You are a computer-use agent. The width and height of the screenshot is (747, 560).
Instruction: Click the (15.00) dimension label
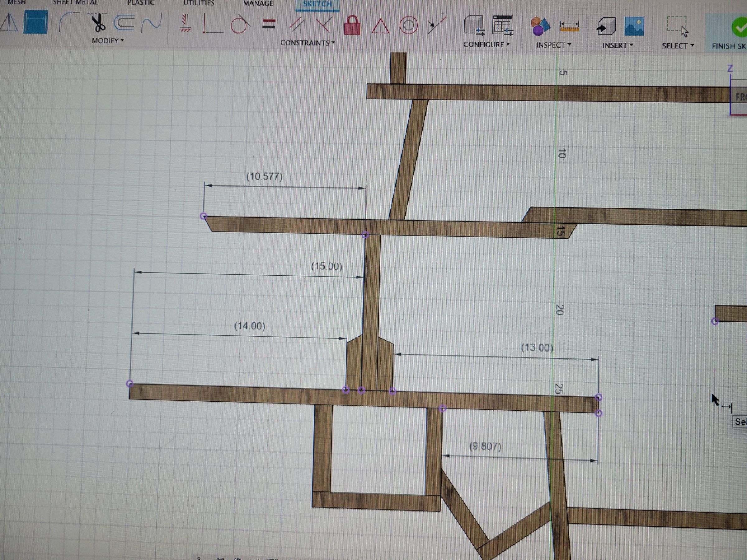[327, 266]
